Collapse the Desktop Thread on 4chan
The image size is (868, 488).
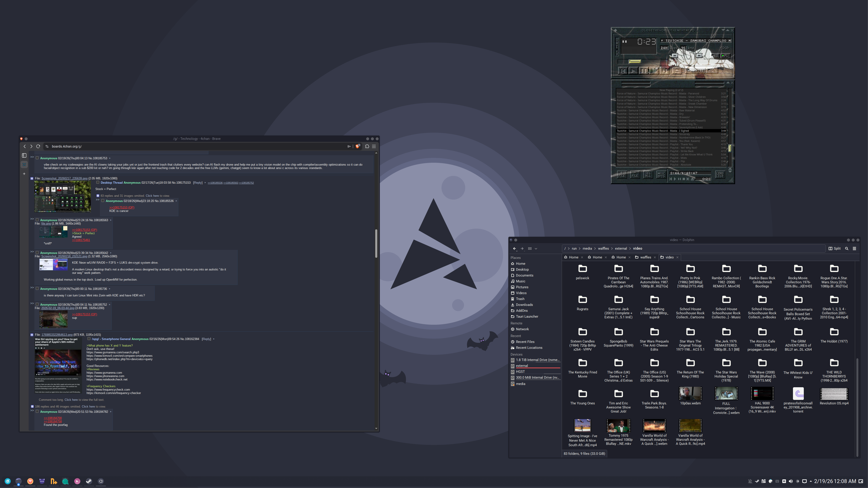[32, 178]
